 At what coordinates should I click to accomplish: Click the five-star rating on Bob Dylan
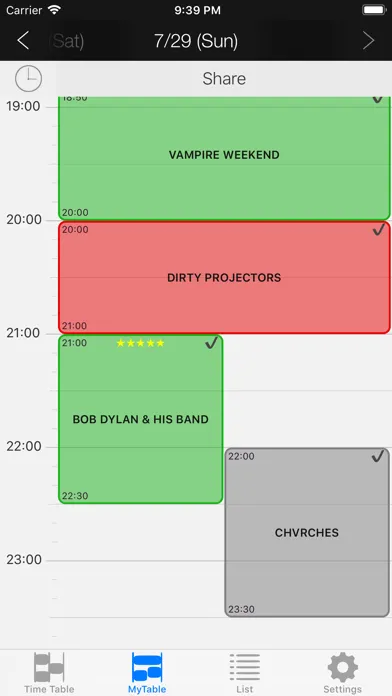click(140, 343)
